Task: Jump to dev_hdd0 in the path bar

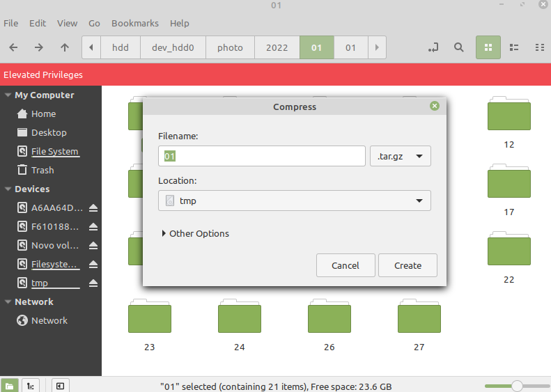Action: point(173,47)
